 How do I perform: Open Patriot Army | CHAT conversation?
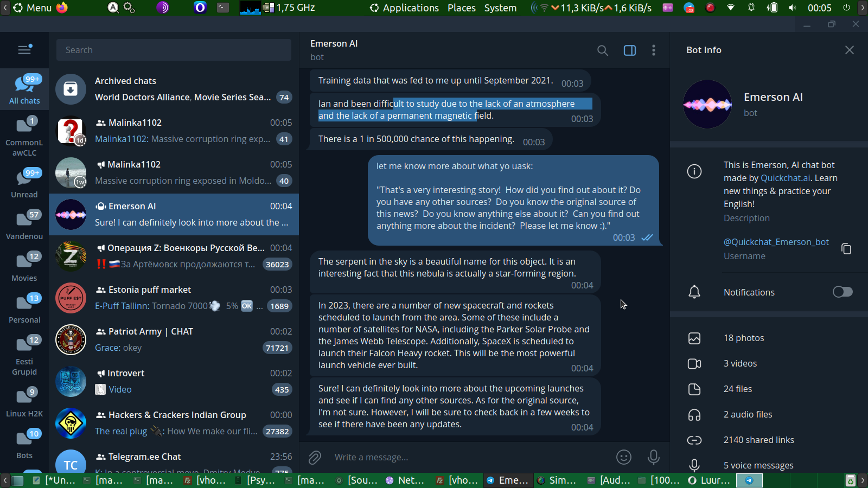pos(174,339)
